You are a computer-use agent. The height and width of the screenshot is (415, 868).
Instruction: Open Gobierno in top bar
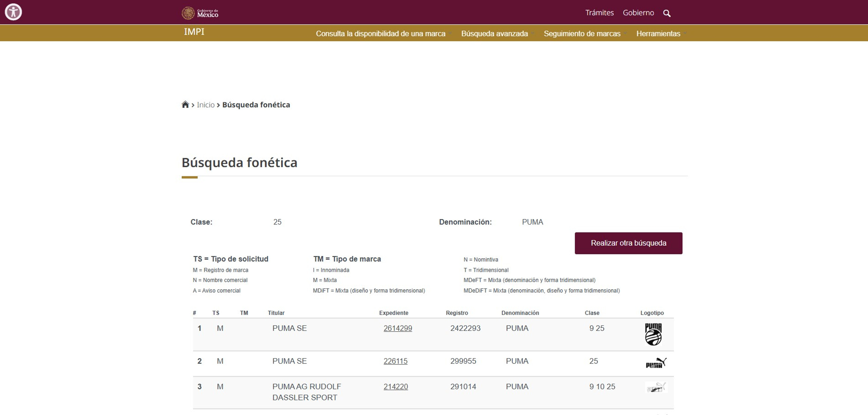click(638, 13)
